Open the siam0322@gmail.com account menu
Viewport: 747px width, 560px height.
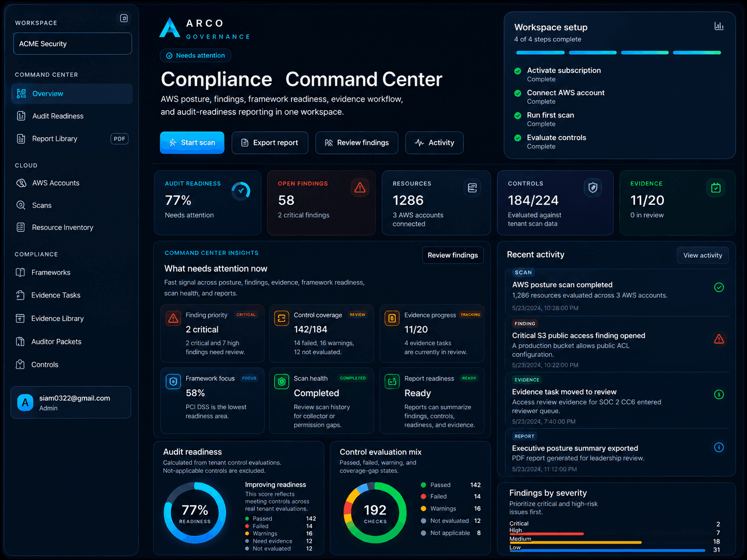tap(71, 402)
